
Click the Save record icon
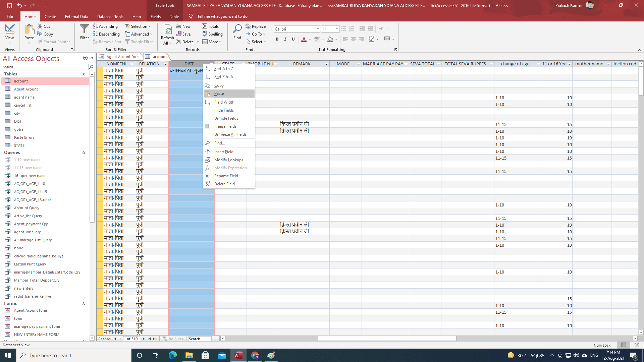(x=179, y=34)
